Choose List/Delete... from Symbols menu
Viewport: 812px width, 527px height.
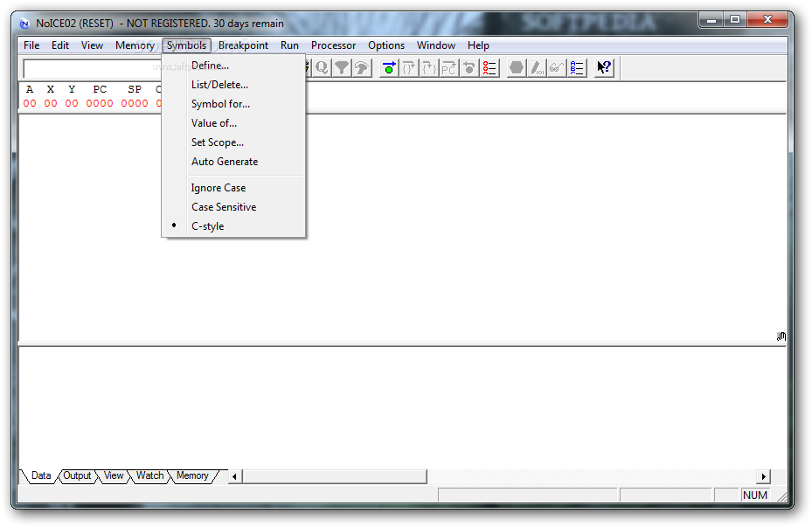(233, 85)
